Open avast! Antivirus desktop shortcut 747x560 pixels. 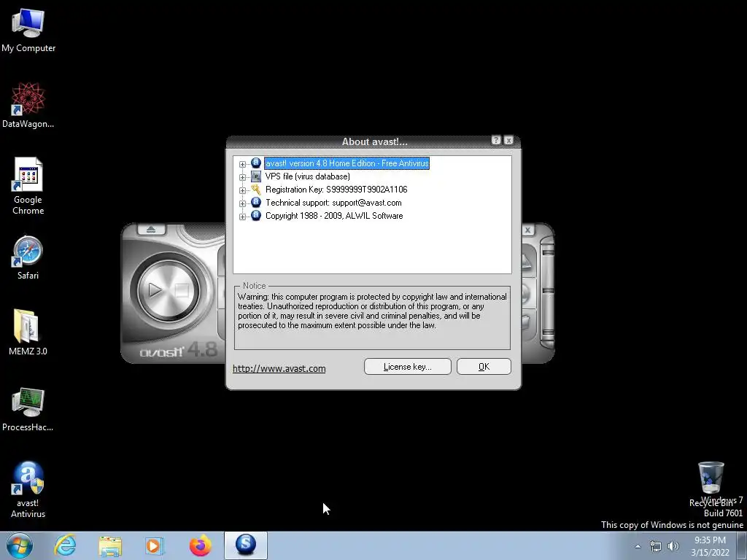pyautogui.click(x=28, y=489)
